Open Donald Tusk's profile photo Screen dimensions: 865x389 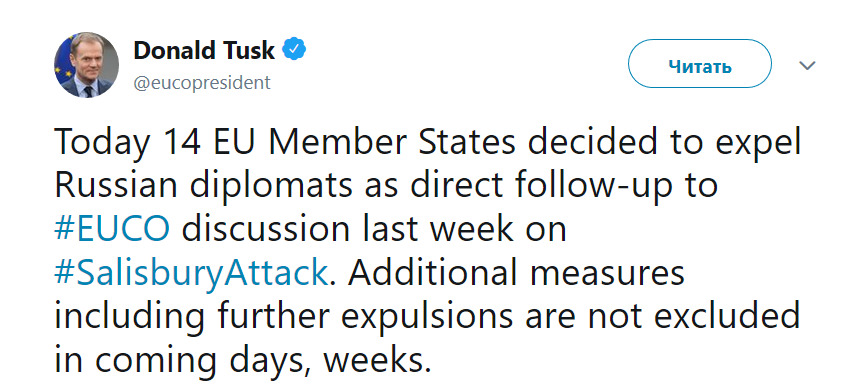coord(86,65)
